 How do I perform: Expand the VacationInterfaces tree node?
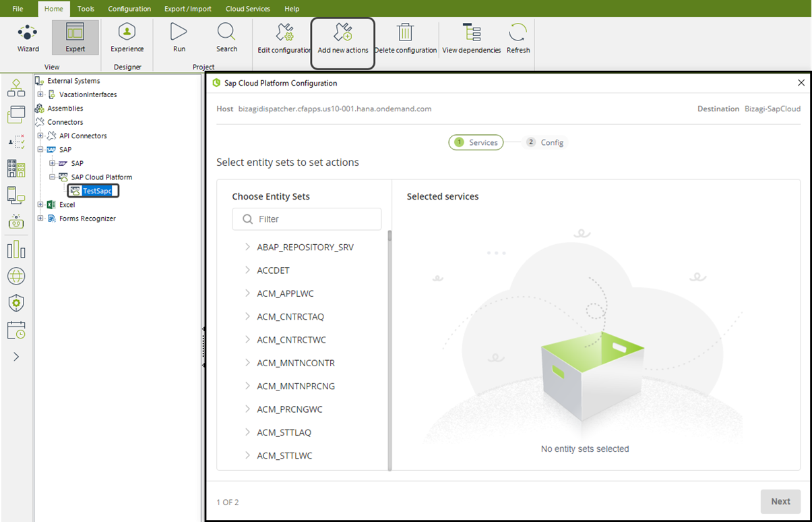click(40, 94)
